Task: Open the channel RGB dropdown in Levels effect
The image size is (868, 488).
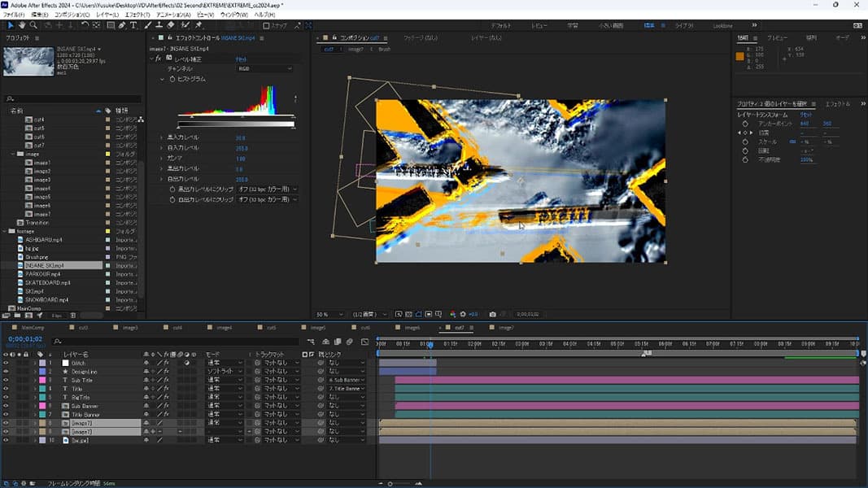Action: tap(264, 69)
